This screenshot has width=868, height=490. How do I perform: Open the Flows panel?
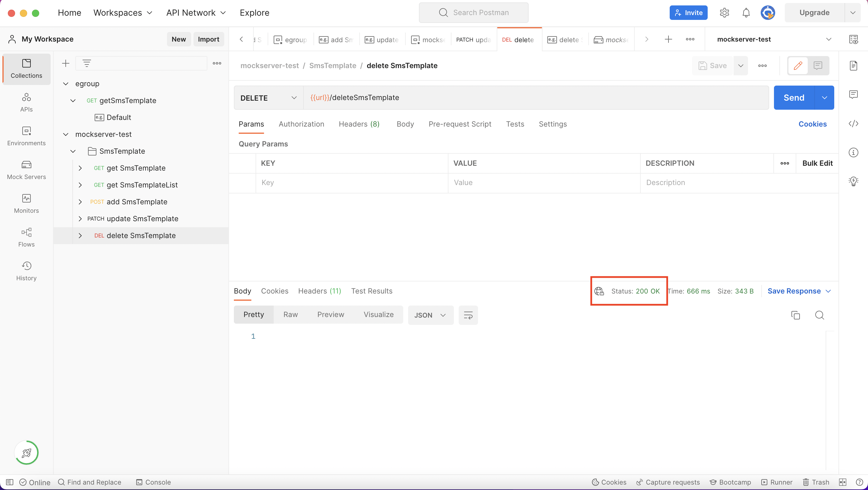click(26, 237)
